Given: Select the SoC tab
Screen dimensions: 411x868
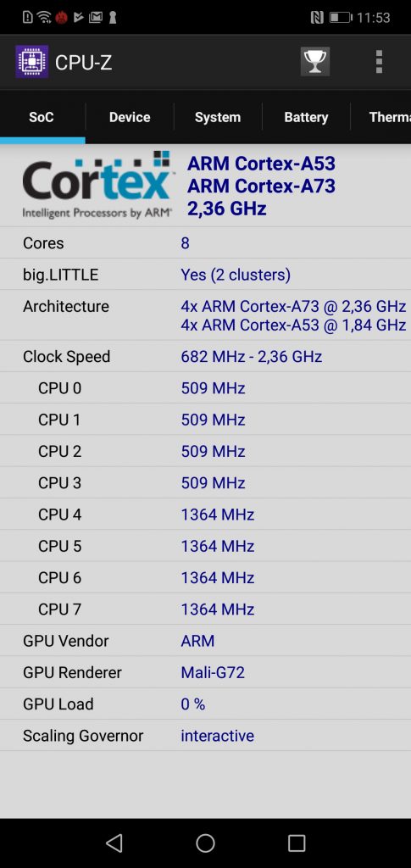Looking at the screenshot, I should tap(42, 117).
